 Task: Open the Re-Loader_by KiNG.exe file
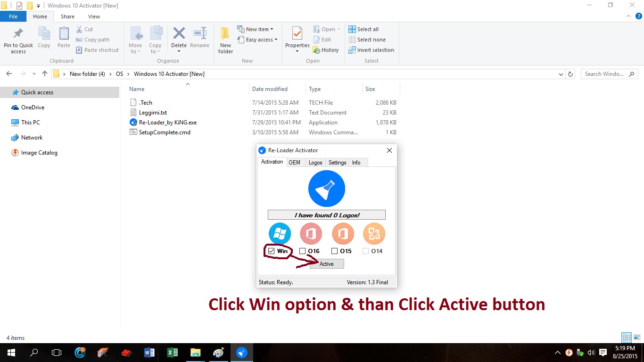click(168, 122)
